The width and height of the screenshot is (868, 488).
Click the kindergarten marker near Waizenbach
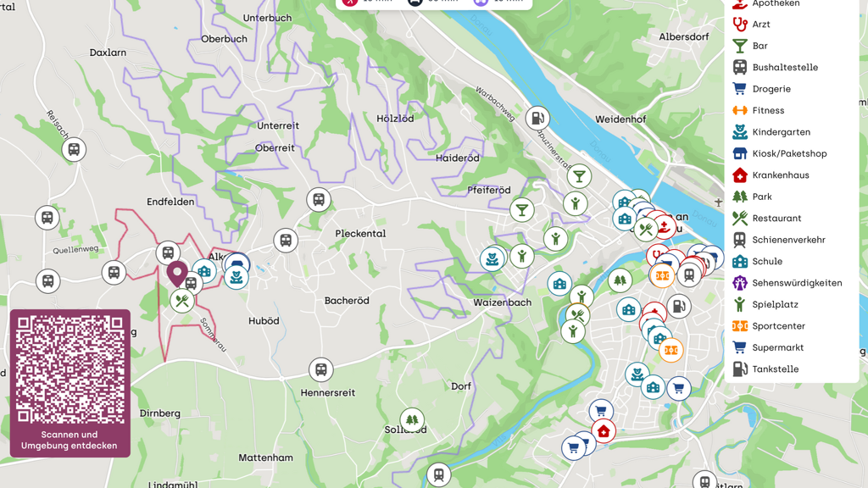pos(491,258)
